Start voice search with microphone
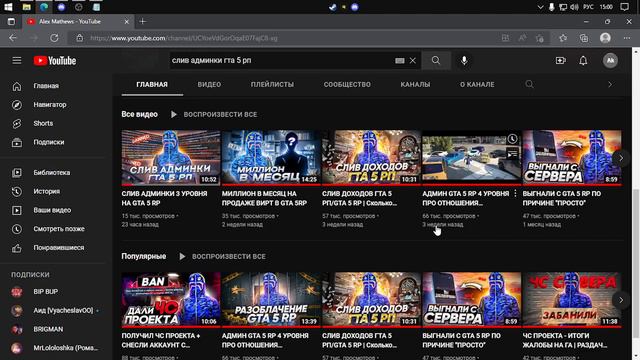This screenshot has width=640, height=360. tap(464, 60)
